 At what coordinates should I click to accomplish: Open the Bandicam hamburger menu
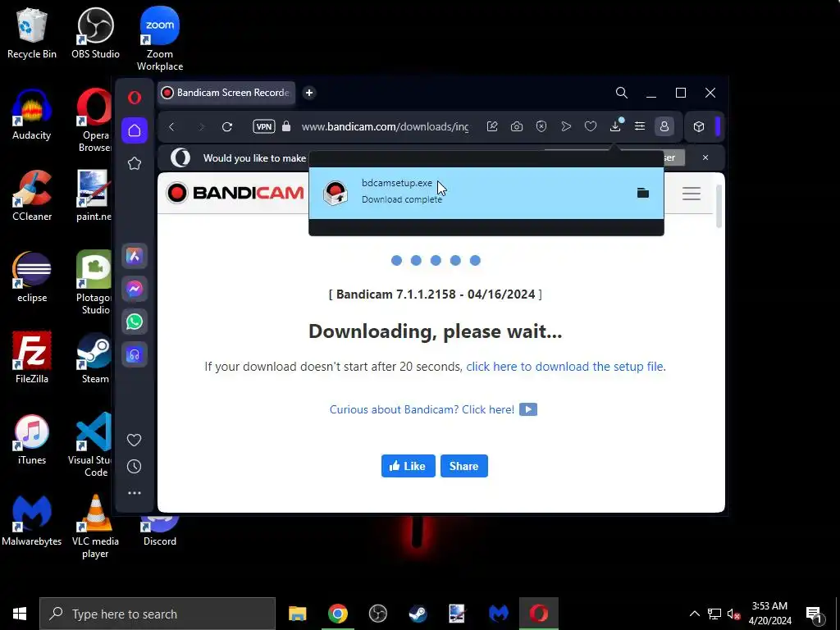[691, 194]
